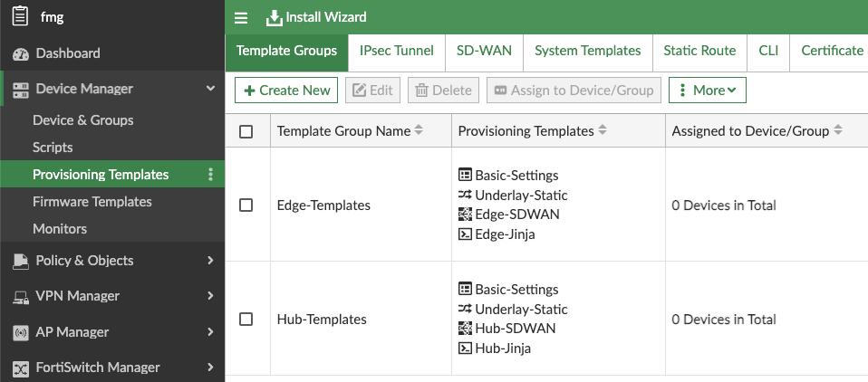868x382 pixels.
Task: Click the Install Wizard download icon
Action: tap(274, 18)
